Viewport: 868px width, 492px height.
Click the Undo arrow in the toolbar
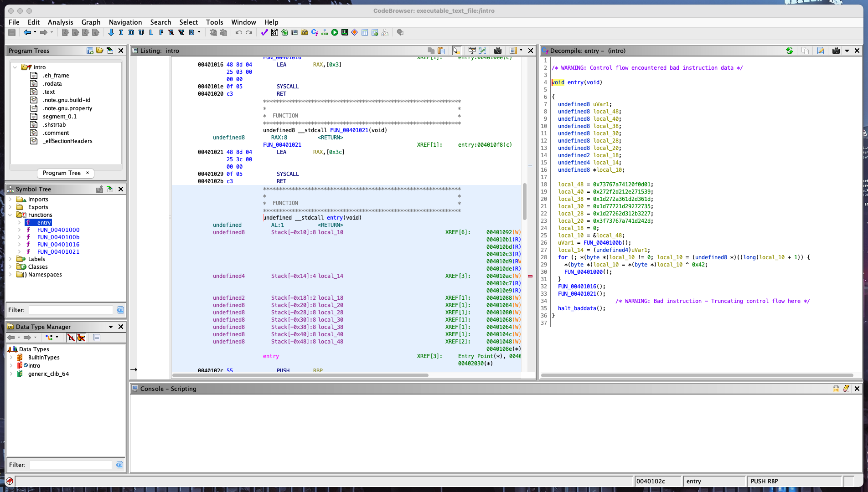(238, 32)
